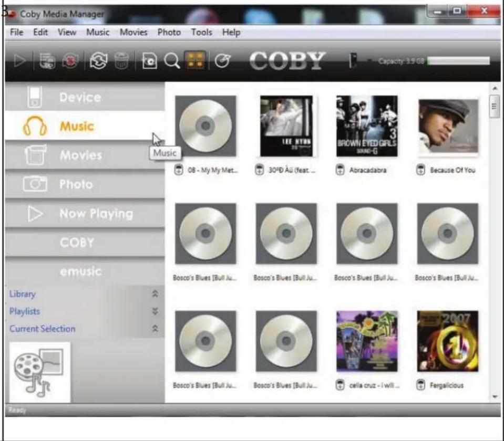504x441 pixels.
Task: Click the Library link
Action: pyautogui.click(x=22, y=294)
